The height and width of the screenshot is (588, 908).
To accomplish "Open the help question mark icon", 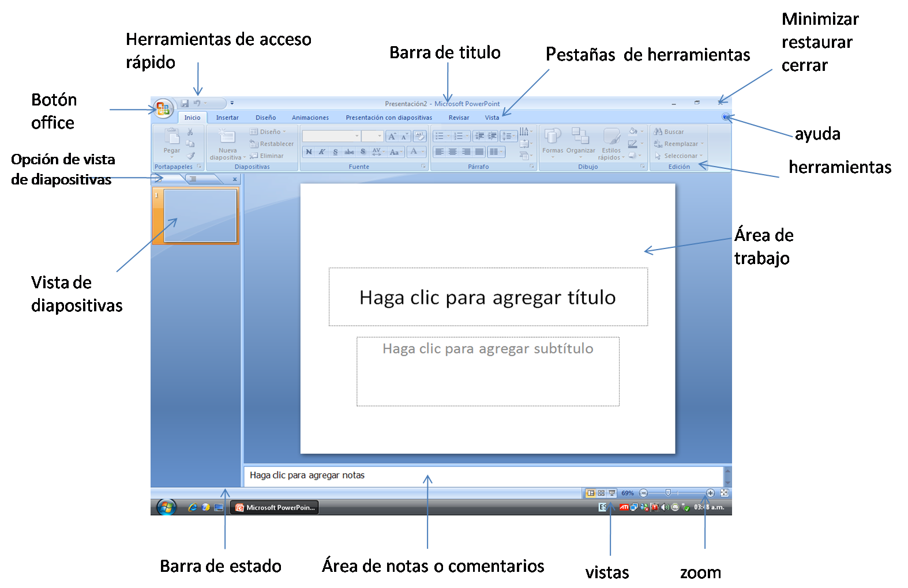I will pyautogui.click(x=725, y=117).
